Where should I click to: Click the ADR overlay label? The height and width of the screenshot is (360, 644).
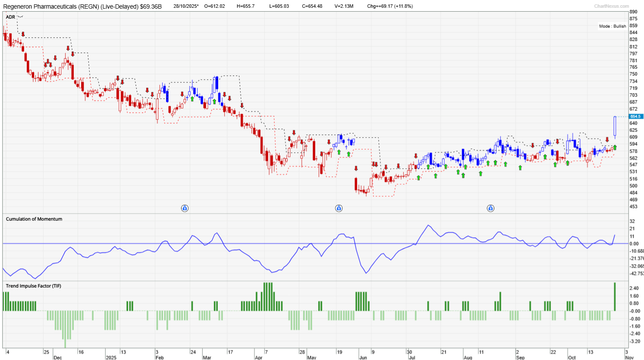tap(10, 17)
